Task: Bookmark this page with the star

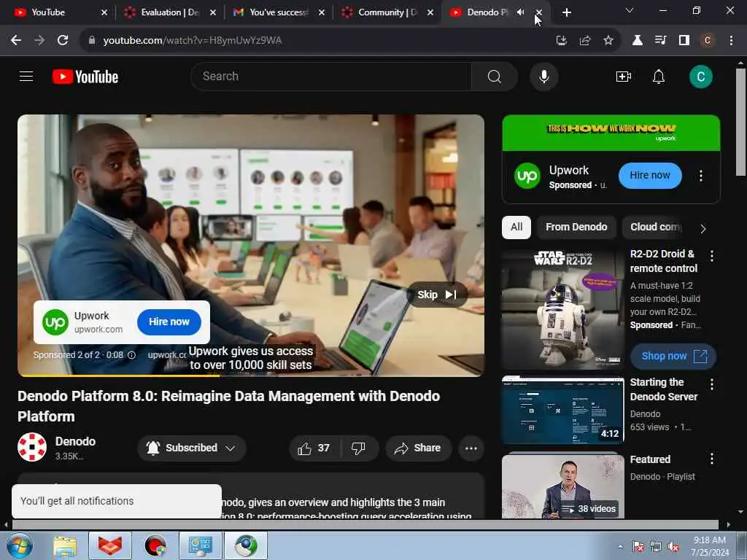Action: point(608,40)
